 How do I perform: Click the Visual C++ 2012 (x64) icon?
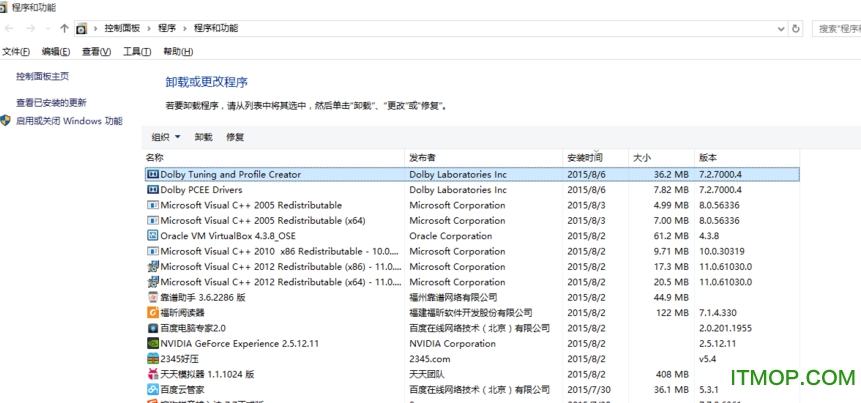[x=153, y=282]
